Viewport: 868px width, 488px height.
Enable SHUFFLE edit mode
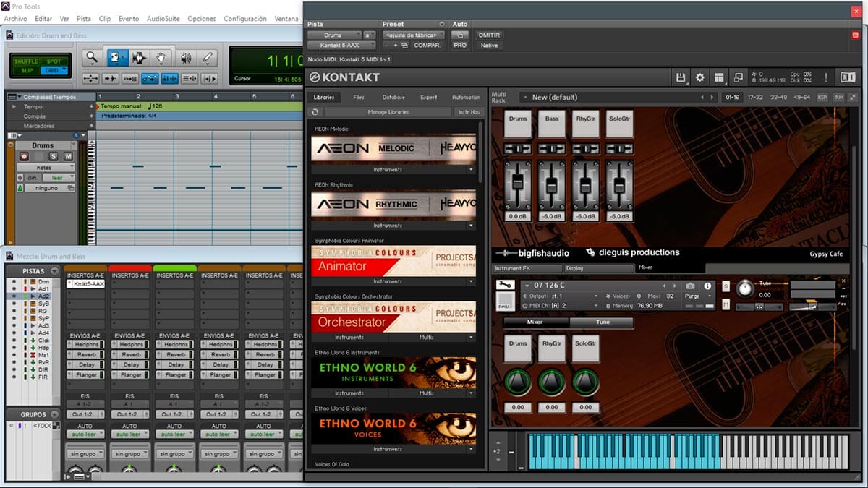(x=25, y=61)
